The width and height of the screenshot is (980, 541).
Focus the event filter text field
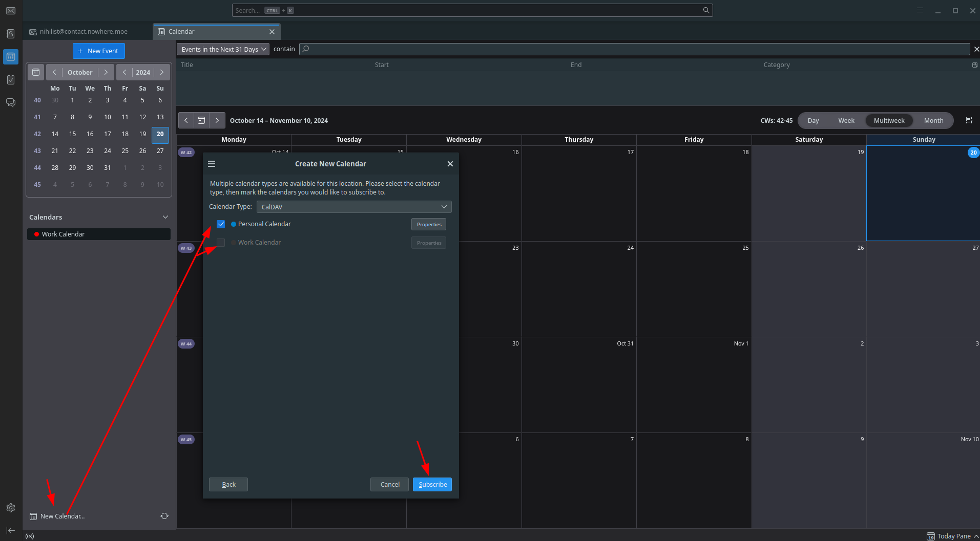(634, 49)
